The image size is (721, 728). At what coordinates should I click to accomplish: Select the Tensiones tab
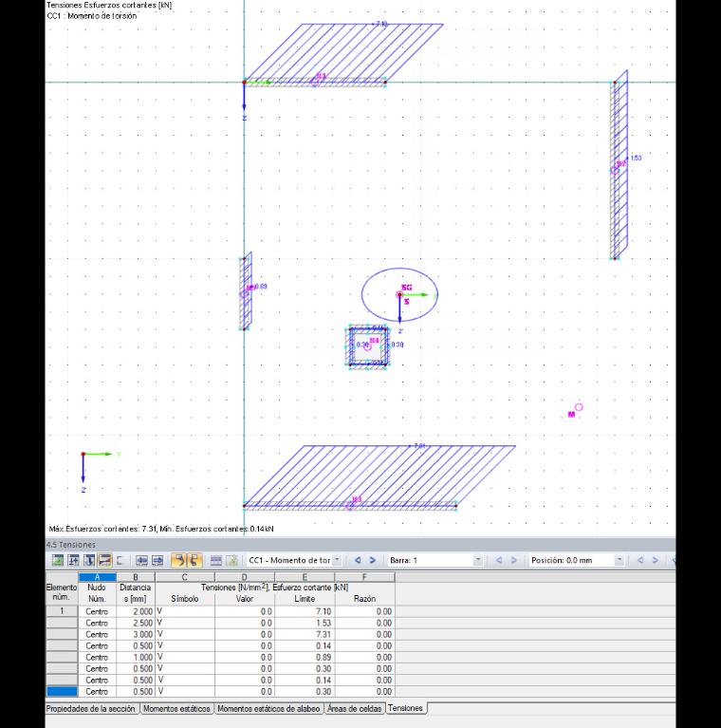click(405, 708)
